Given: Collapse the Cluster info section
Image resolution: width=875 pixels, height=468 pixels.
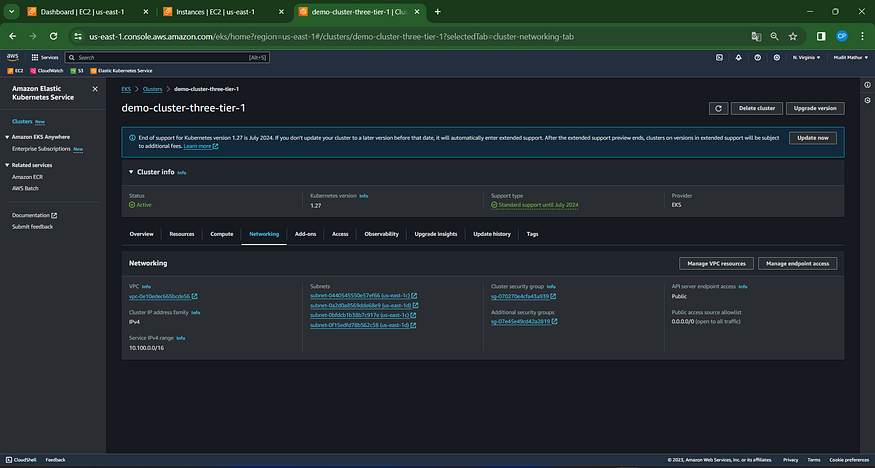Looking at the screenshot, I should click(x=131, y=172).
